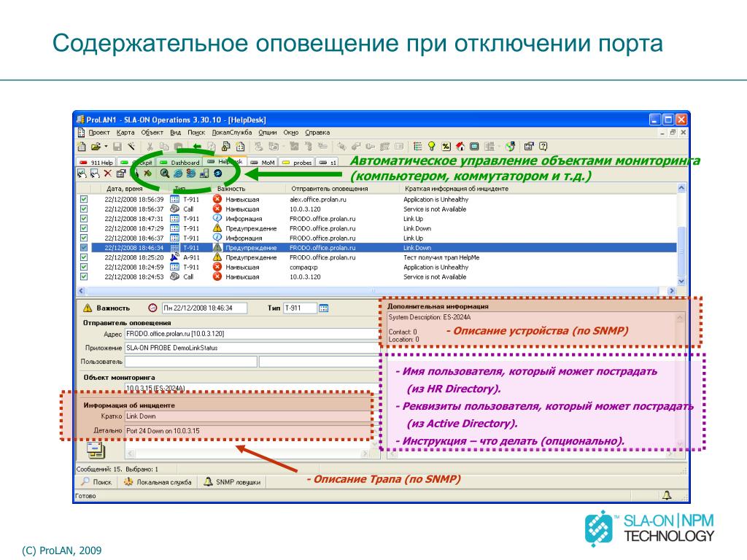The width and height of the screenshot is (747, 560).
Task: Open the Вид menu
Action: (x=175, y=133)
